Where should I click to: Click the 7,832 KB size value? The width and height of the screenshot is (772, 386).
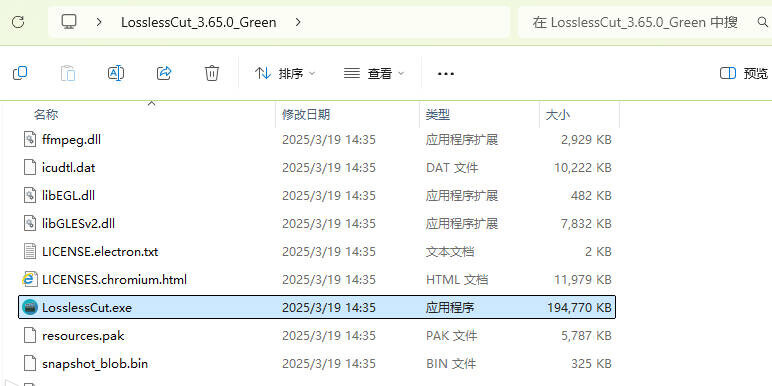point(586,224)
